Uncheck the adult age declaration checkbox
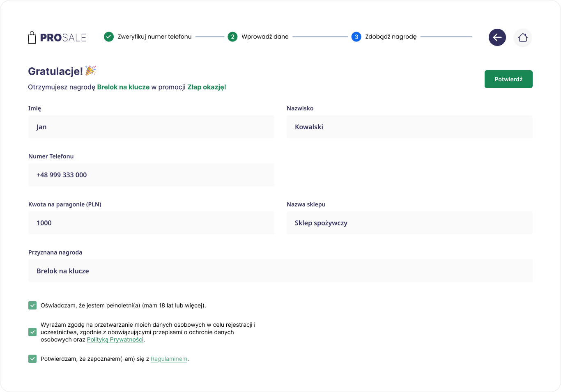Screen dimensions: 561x392 coord(32,305)
